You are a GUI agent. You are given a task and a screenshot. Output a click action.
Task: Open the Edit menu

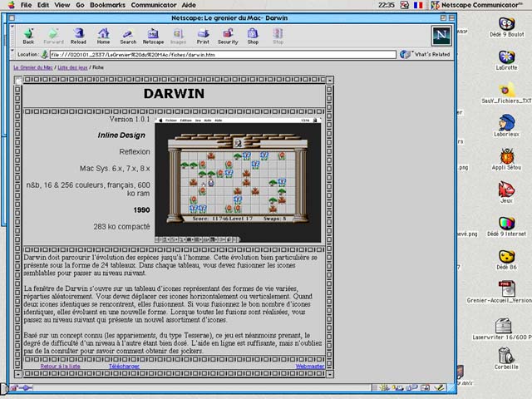click(42, 5)
